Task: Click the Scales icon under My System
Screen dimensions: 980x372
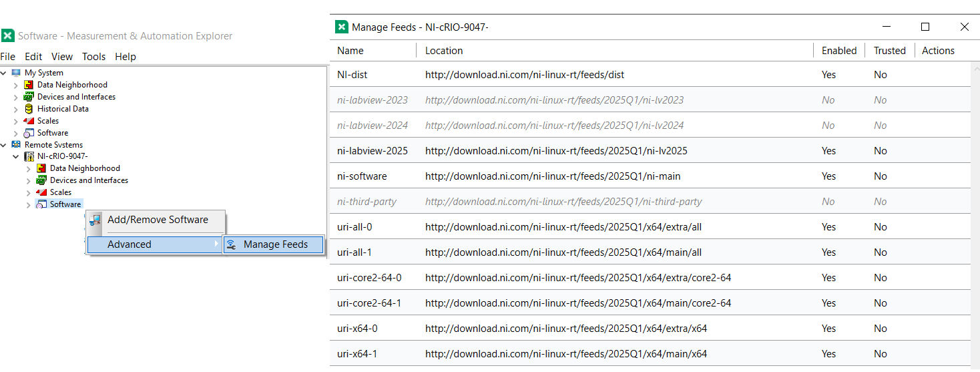Action: coord(29,121)
